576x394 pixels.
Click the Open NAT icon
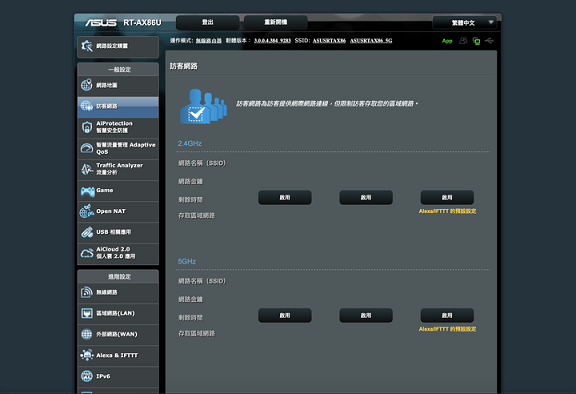click(87, 211)
